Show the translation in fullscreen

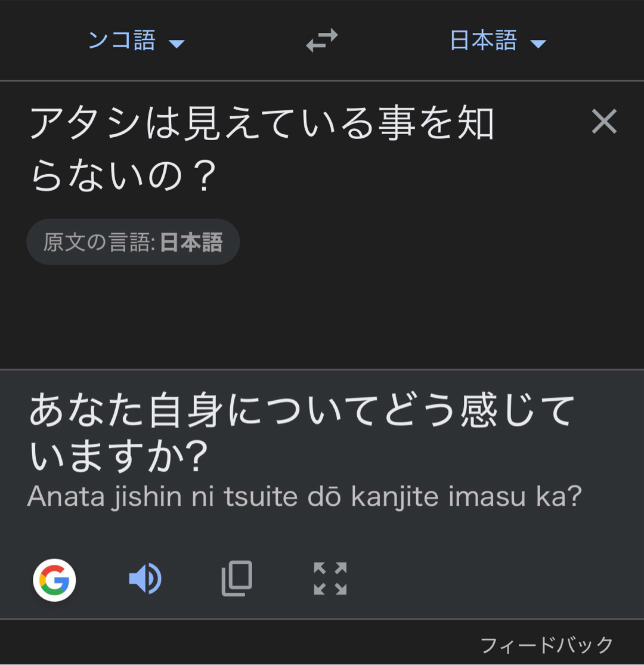(330, 579)
